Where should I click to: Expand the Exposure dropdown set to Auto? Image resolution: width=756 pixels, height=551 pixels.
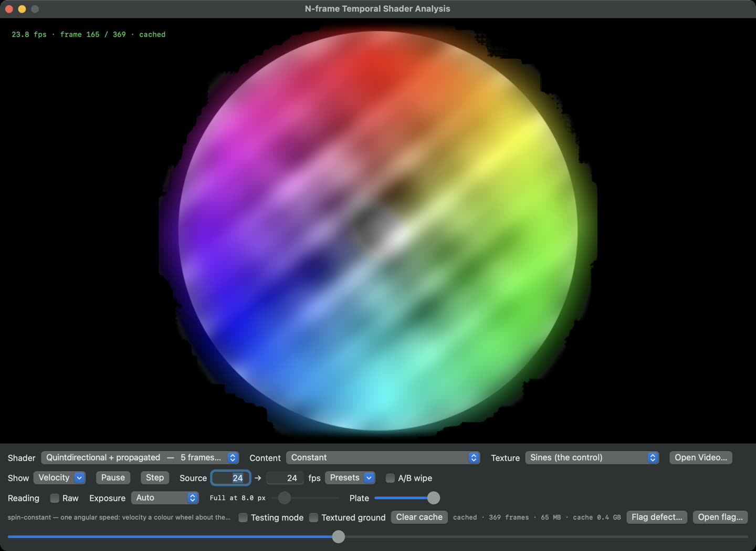click(x=165, y=497)
